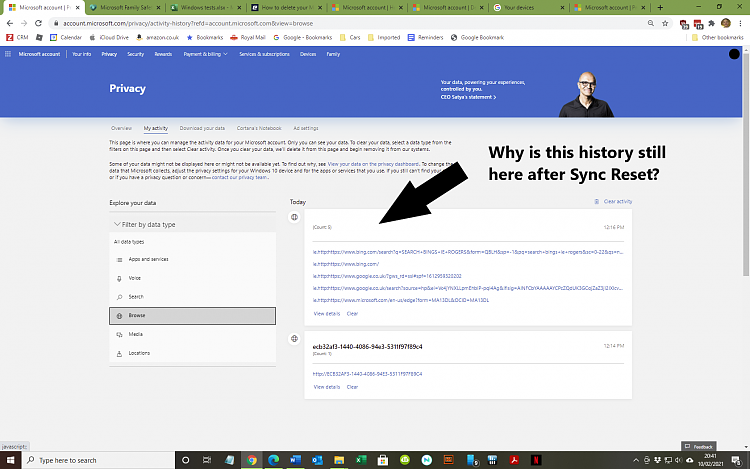
Task: Click the trash icon next to Clear activity
Action: click(x=596, y=202)
